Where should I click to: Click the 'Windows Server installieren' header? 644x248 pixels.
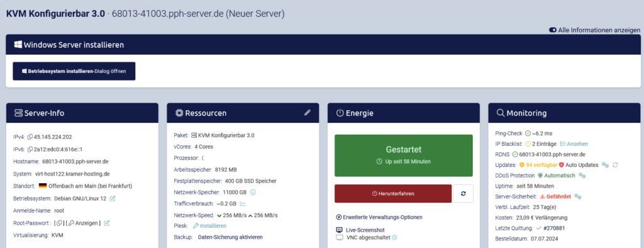tap(323, 45)
